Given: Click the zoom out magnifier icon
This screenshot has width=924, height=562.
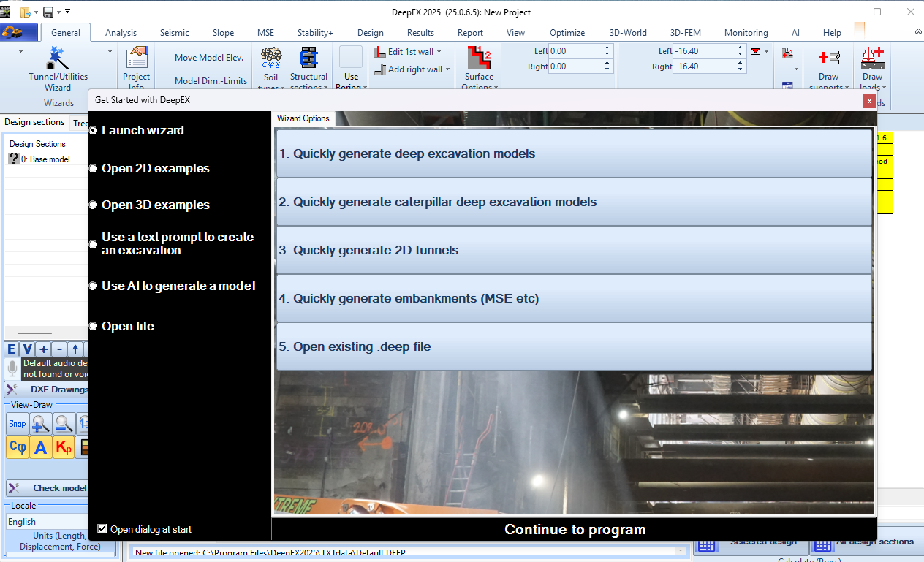Looking at the screenshot, I should [x=64, y=423].
